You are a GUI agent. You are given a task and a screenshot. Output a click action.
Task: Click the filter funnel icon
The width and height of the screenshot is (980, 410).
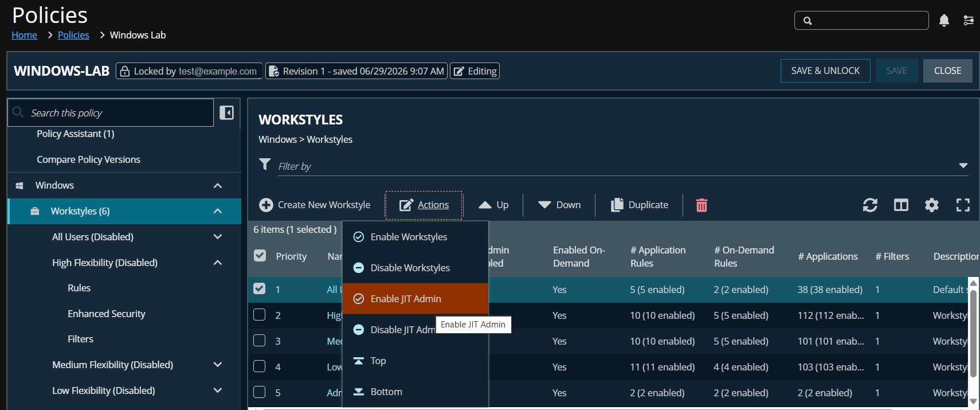tap(265, 165)
